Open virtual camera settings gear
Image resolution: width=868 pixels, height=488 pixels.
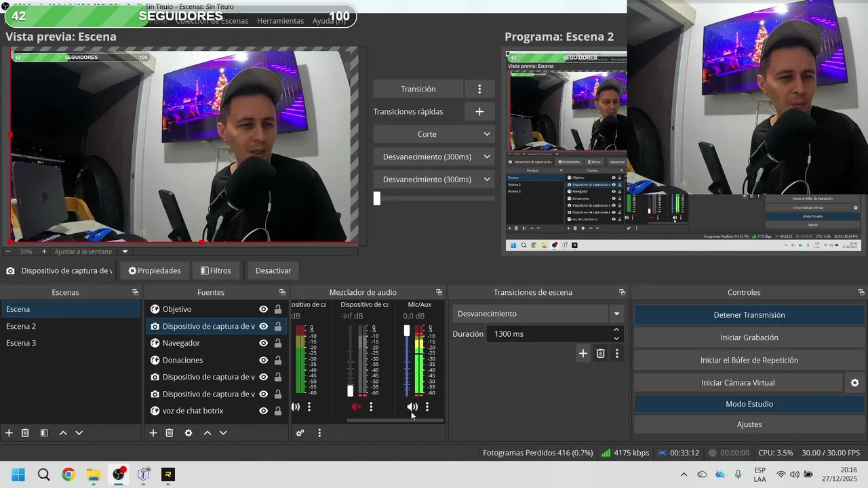click(855, 383)
